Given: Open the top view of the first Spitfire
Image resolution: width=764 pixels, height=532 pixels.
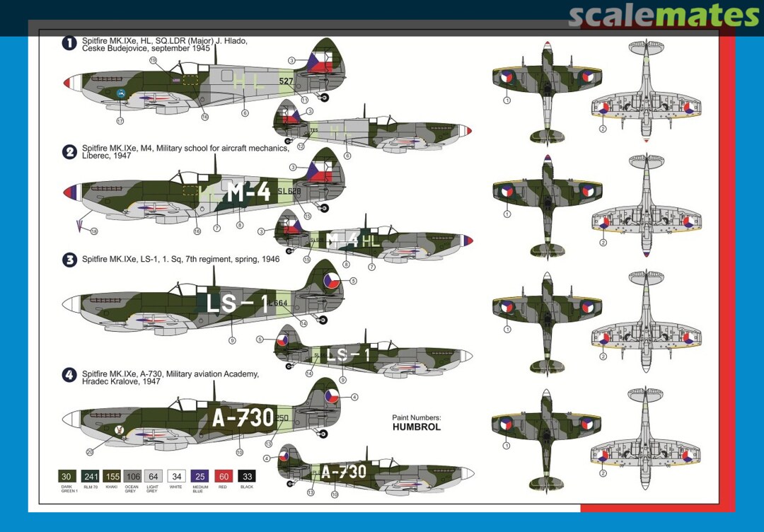Looking at the screenshot, I should [546, 92].
